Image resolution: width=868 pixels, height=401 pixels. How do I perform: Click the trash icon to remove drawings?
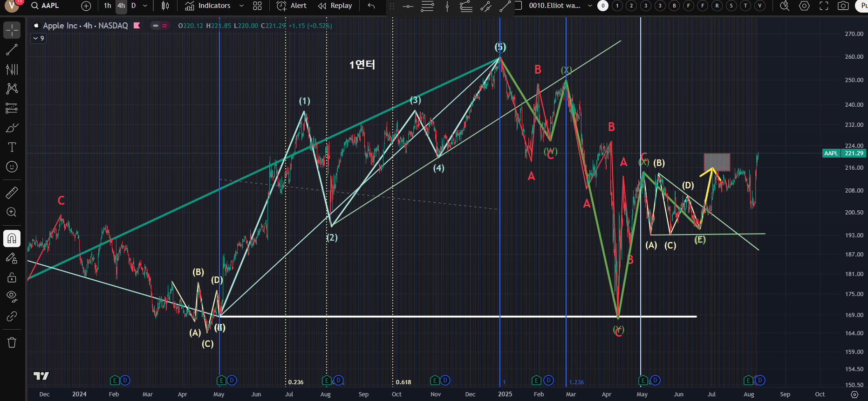pos(12,343)
